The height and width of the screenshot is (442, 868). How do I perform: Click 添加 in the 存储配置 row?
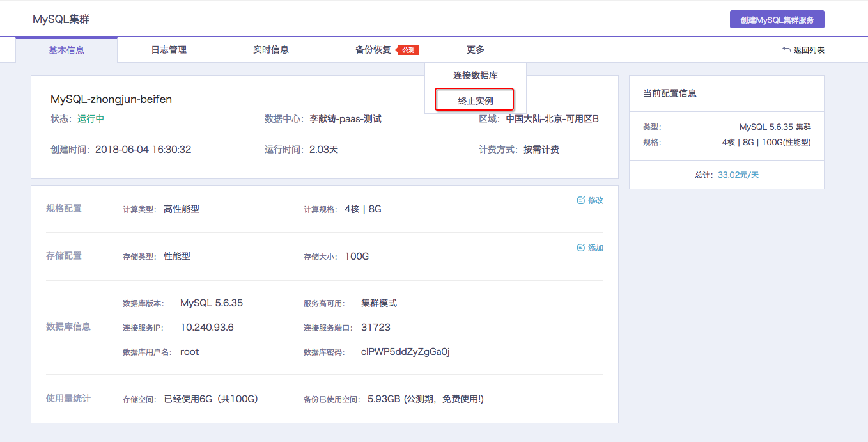pos(596,248)
